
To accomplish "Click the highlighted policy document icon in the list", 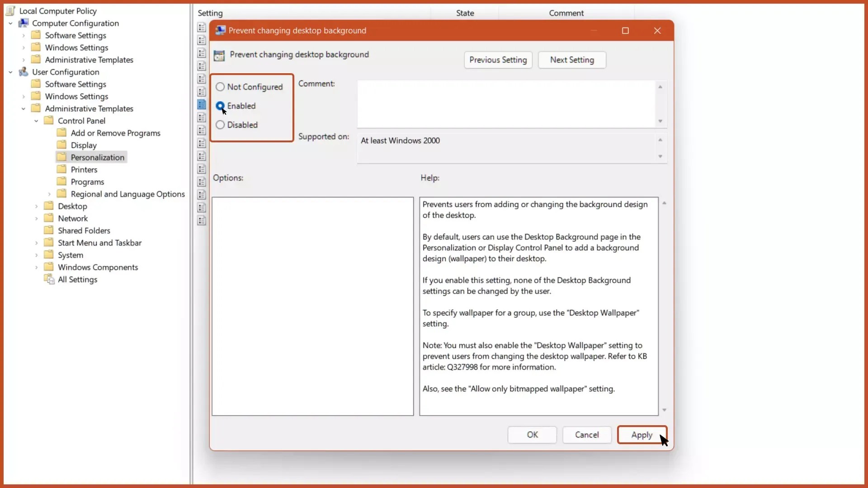I will (201, 104).
